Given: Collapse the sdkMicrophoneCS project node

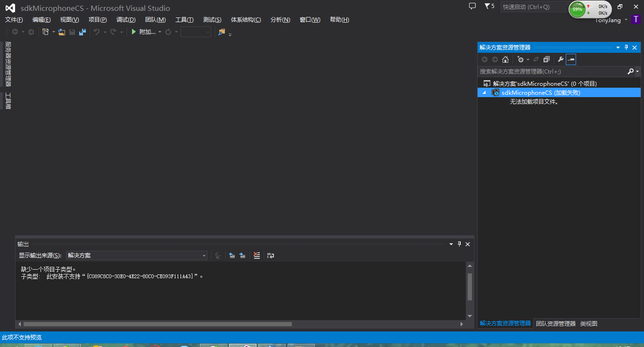Looking at the screenshot, I should click(484, 93).
